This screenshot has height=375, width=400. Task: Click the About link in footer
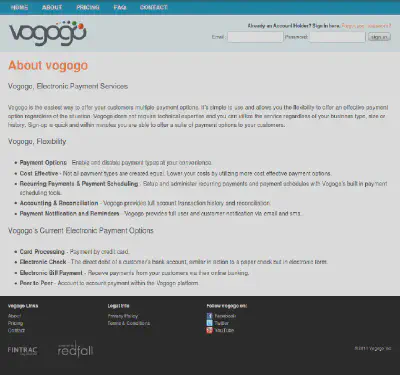click(x=14, y=316)
